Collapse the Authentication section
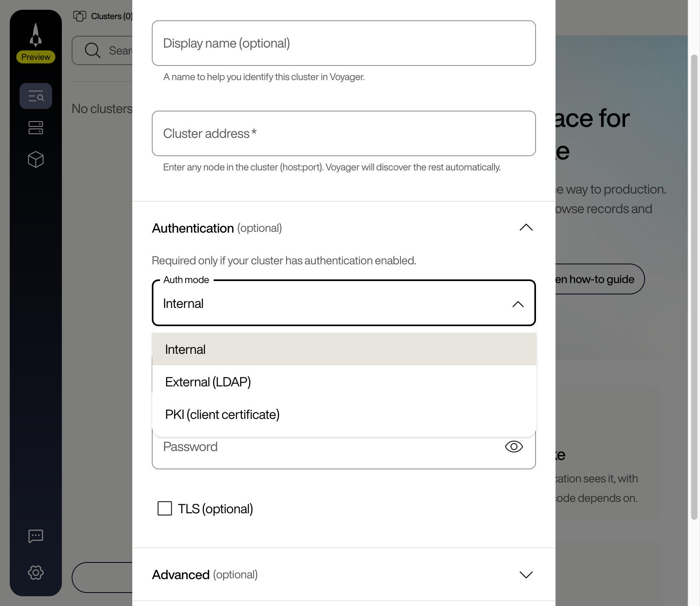 (526, 227)
